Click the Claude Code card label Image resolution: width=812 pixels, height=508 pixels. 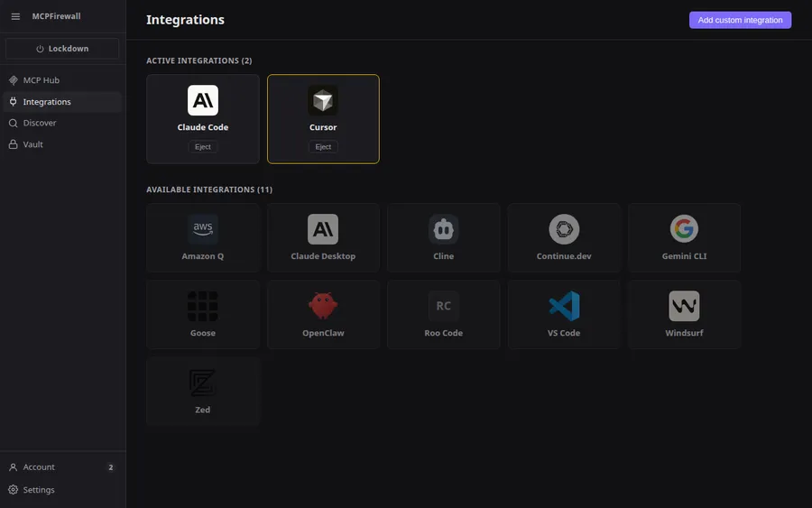[x=203, y=127]
